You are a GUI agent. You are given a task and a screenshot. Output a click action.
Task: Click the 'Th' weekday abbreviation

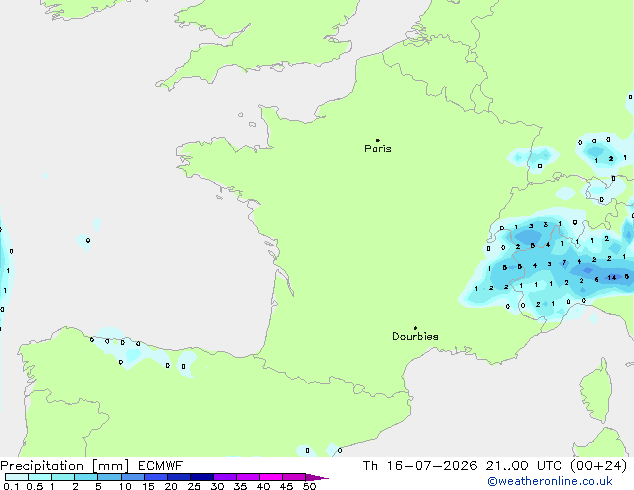370,466
